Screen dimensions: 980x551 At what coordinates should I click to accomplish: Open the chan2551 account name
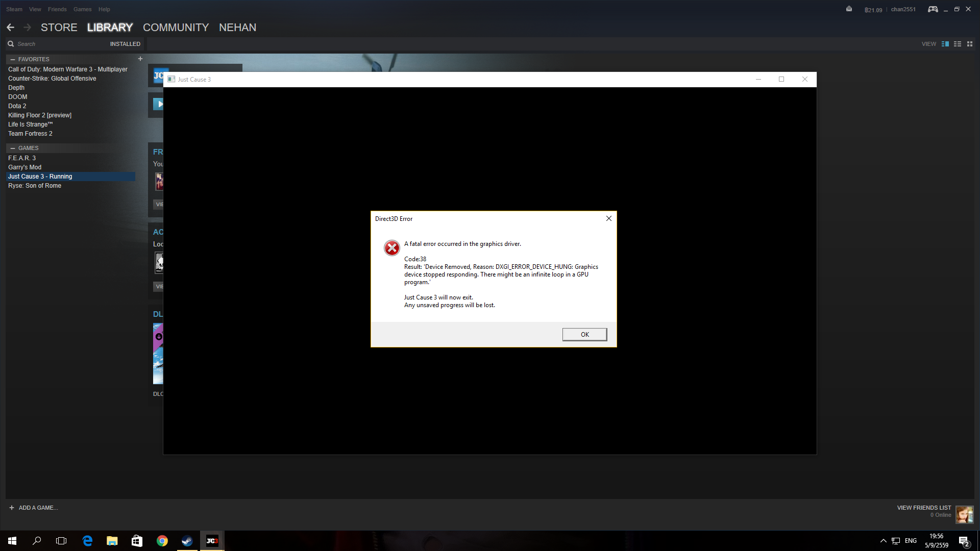pyautogui.click(x=903, y=9)
